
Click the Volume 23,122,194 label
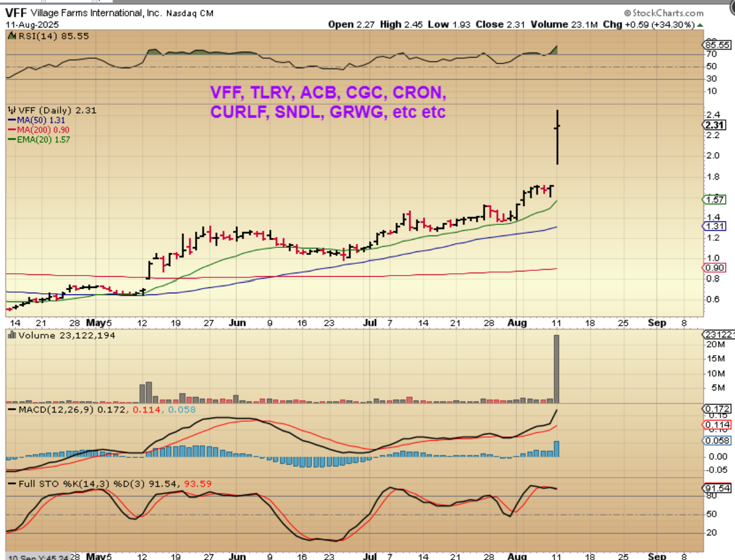coord(67,336)
